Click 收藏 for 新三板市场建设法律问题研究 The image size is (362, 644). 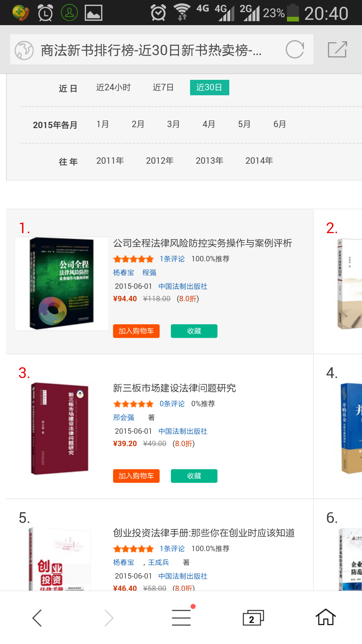click(194, 476)
